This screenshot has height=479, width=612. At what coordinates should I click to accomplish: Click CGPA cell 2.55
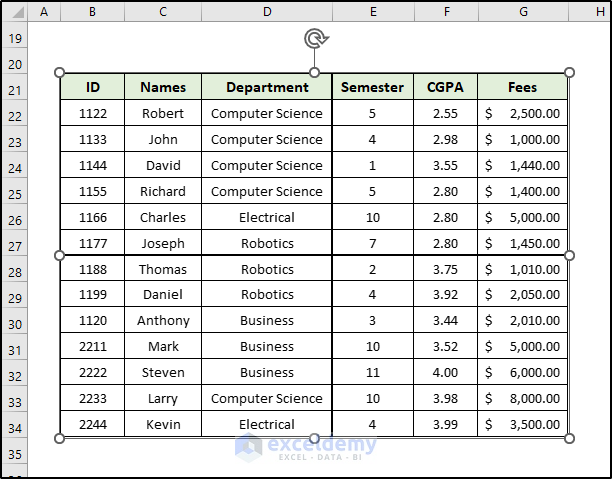[x=445, y=113]
